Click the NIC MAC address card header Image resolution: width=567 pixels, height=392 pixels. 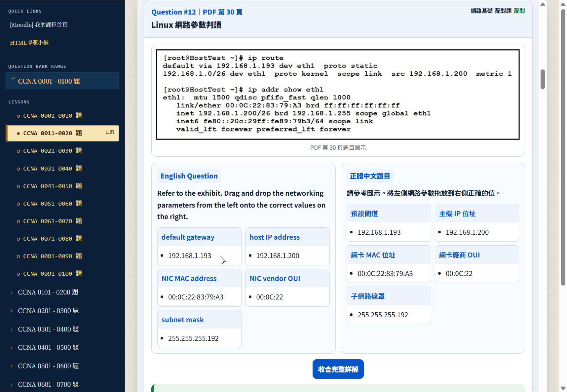pyautogui.click(x=199, y=278)
